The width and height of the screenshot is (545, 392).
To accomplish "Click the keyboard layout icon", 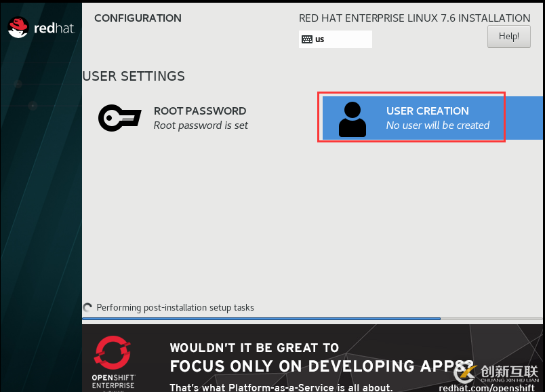I will [307, 39].
